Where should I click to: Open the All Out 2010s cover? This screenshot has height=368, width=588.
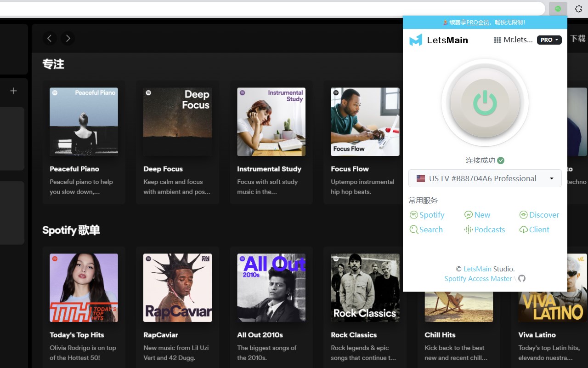[x=271, y=288]
